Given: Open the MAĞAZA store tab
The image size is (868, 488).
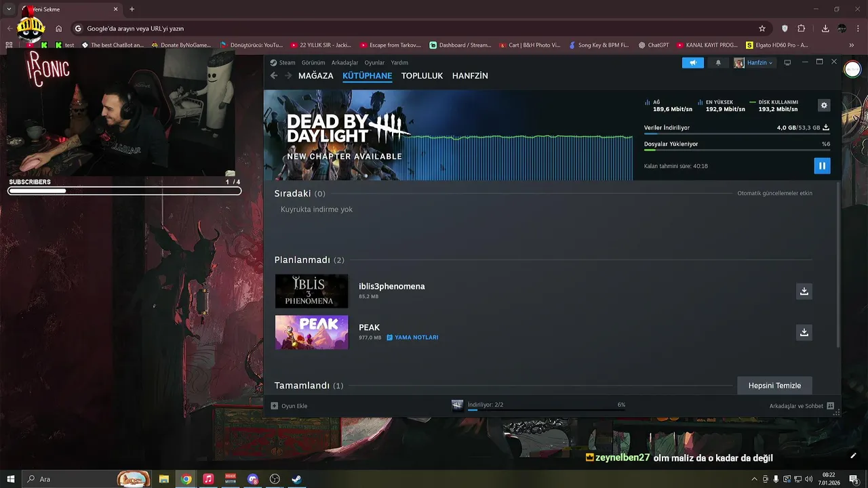Looking at the screenshot, I should 315,76.
